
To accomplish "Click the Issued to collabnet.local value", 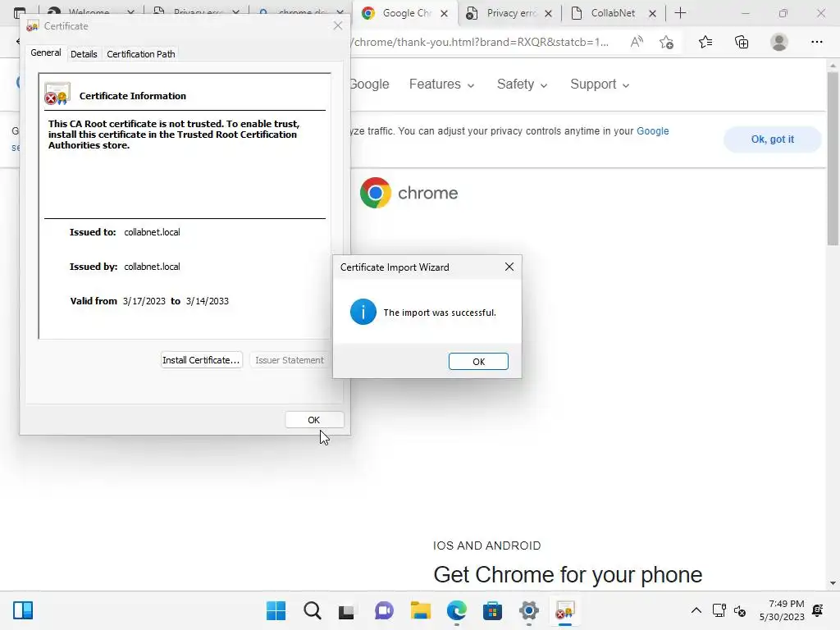I will (x=152, y=232).
